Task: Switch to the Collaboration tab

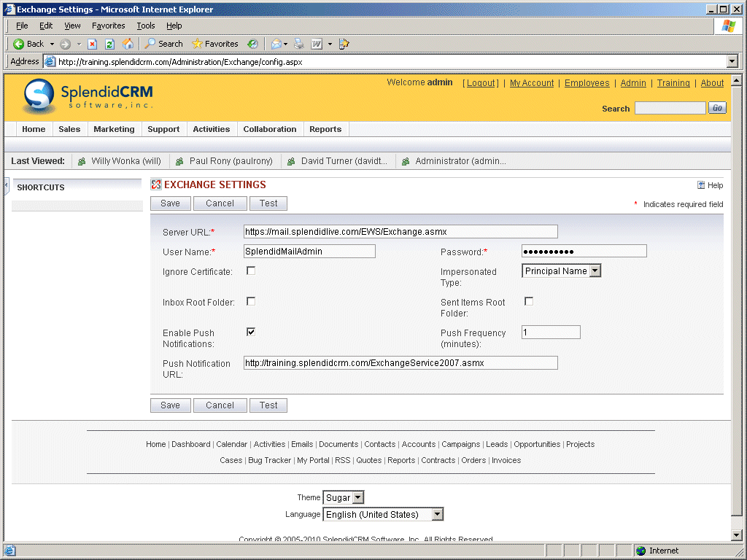Action: 270,129
